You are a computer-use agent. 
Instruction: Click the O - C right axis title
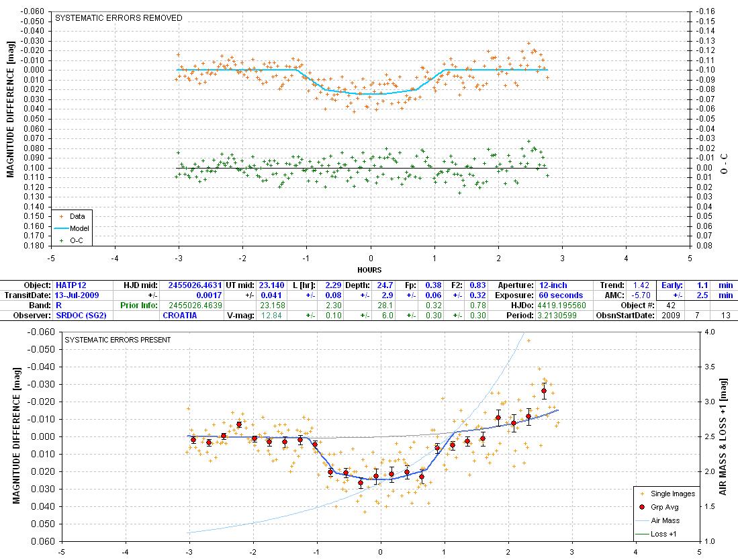coord(724,164)
